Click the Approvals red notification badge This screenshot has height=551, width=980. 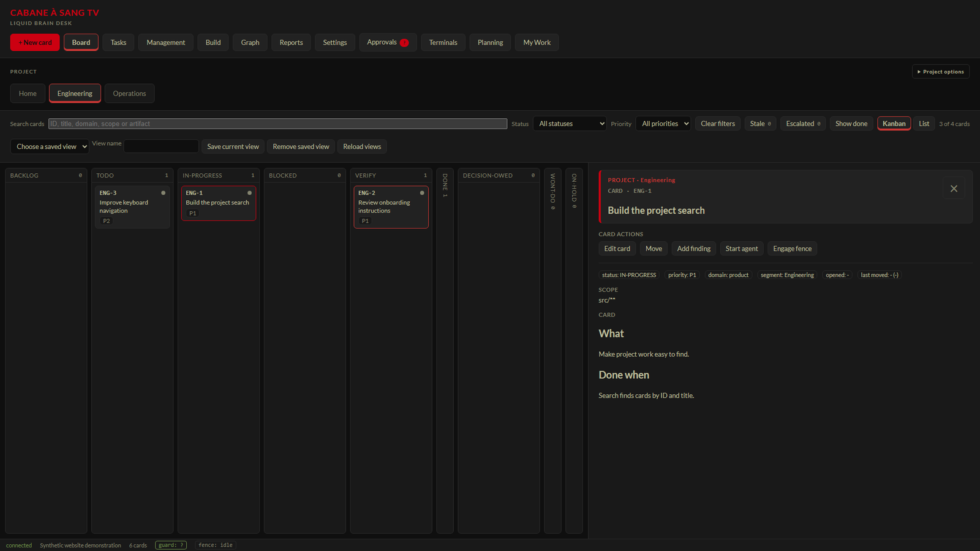pyautogui.click(x=404, y=43)
